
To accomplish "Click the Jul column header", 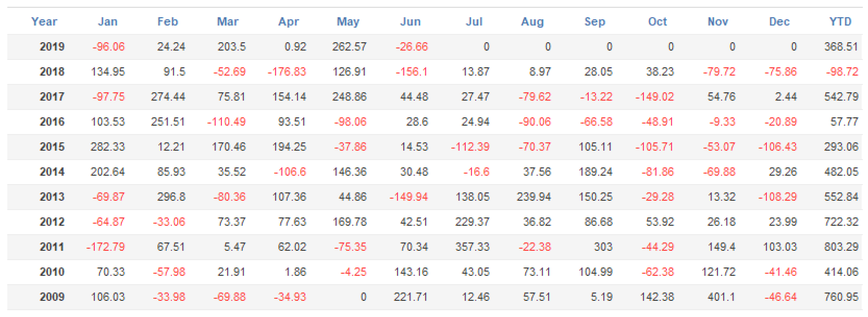I will click(x=474, y=21).
